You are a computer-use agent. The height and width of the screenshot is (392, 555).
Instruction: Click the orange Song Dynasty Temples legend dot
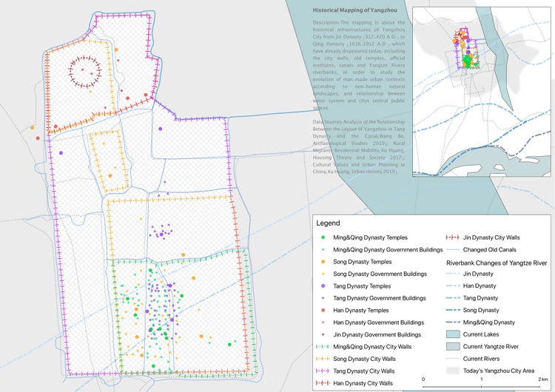(x=324, y=262)
